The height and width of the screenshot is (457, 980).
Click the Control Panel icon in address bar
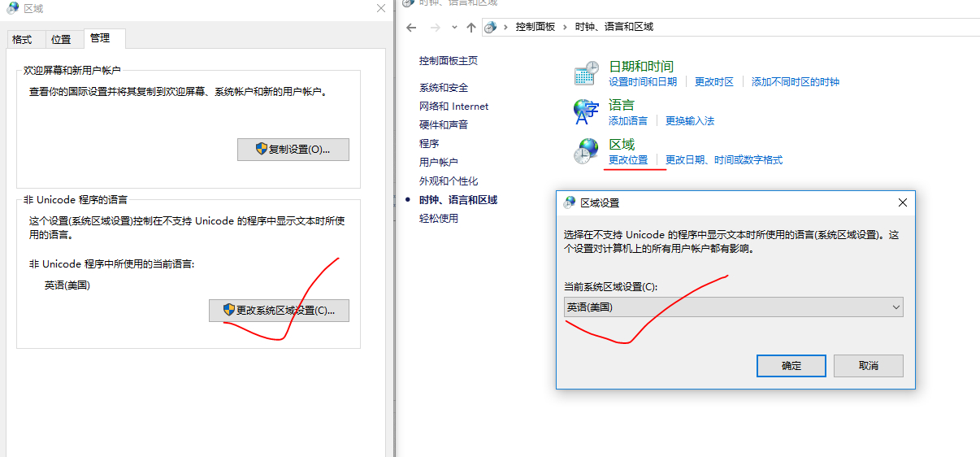490,27
